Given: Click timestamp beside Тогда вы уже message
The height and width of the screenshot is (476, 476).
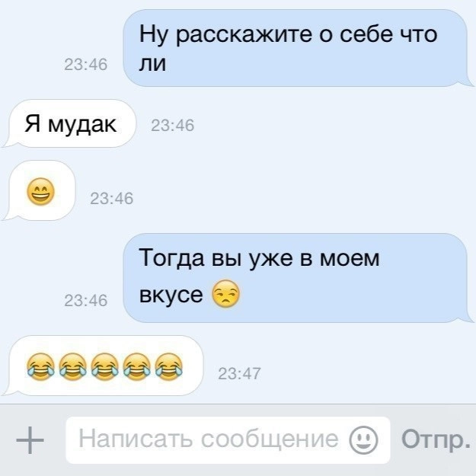Looking at the screenshot, I should [86, 301].
